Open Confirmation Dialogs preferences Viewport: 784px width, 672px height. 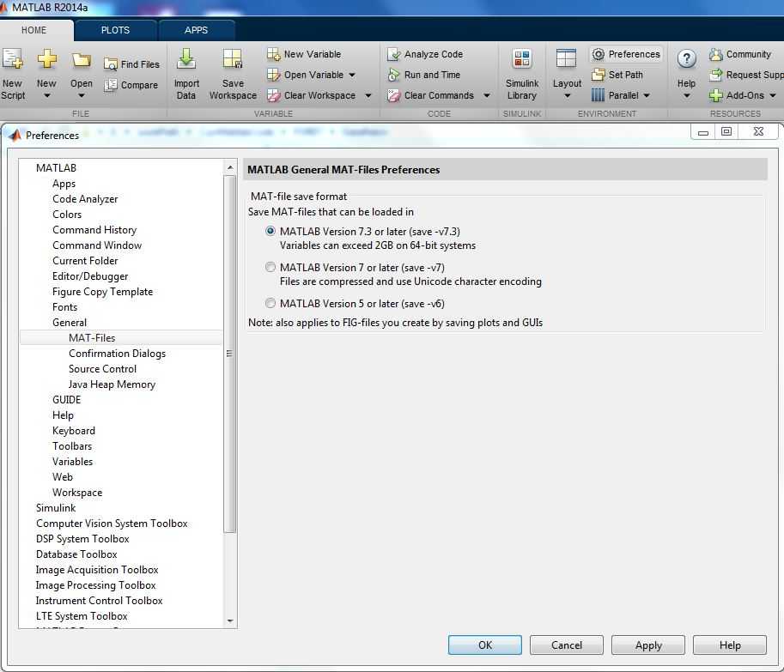117,354
